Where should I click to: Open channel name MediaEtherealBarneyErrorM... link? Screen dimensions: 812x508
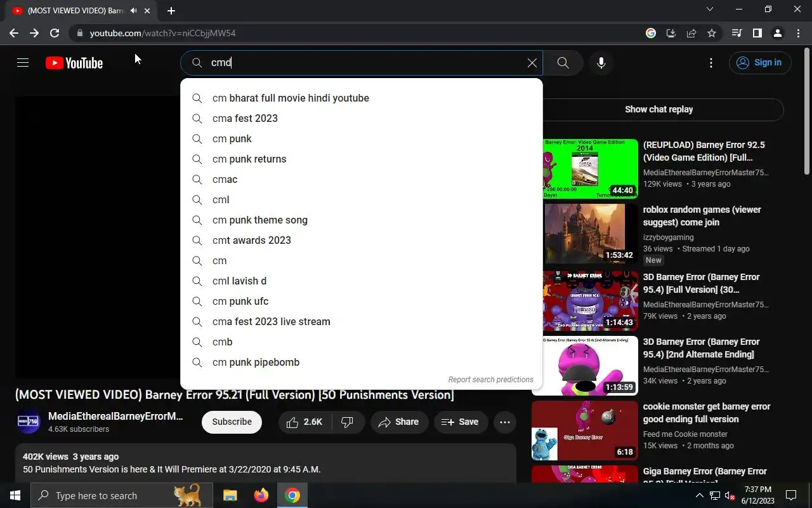[115, 417]
